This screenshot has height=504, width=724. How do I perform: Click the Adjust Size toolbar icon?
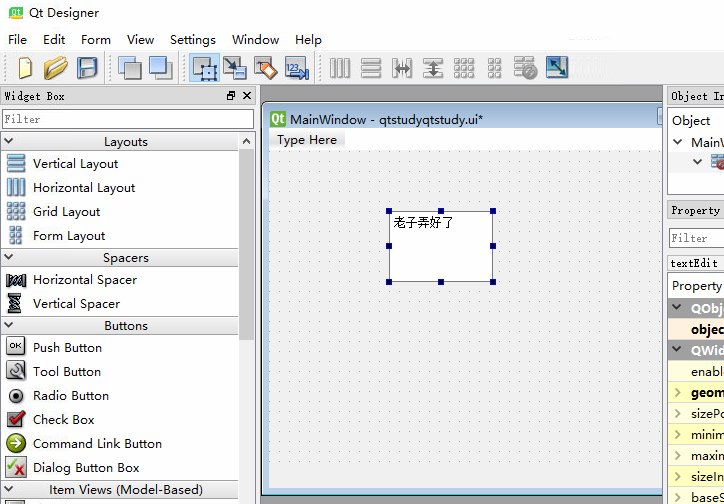point(557,67)
